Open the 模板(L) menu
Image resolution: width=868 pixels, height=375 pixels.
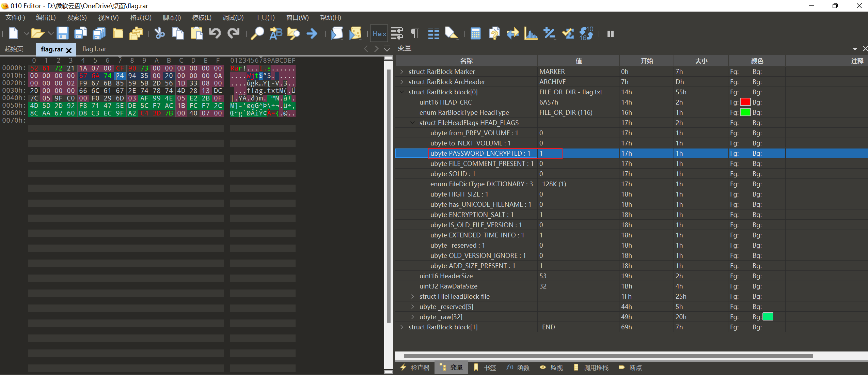202,17
